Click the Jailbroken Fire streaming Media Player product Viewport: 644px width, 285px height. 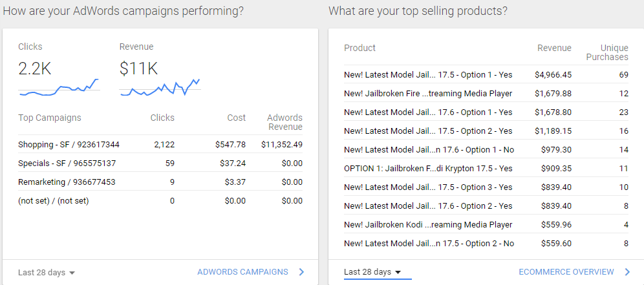tap(428, 94)
